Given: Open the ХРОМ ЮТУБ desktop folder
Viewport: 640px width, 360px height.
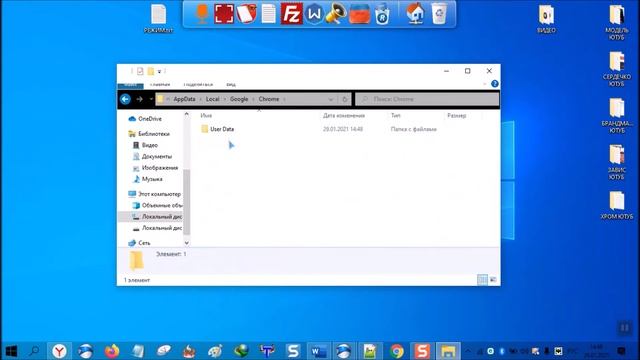Looking at the screenshot, I should click(617, 205).
